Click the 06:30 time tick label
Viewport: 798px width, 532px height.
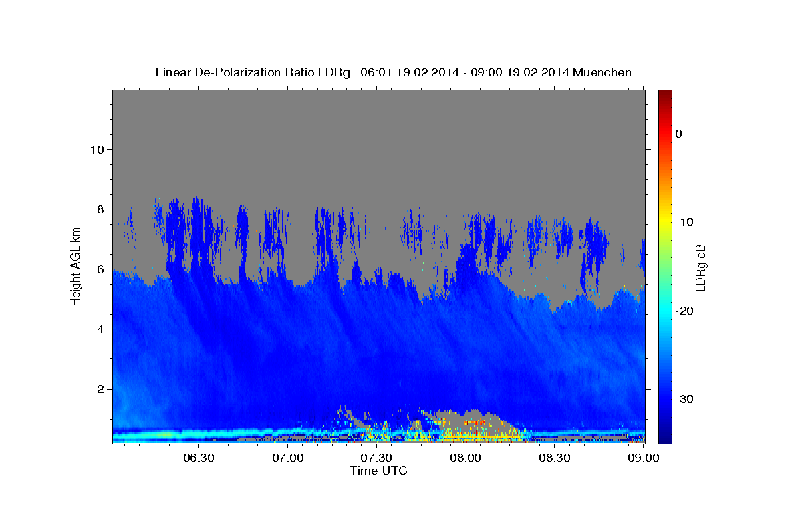[199, 458]
